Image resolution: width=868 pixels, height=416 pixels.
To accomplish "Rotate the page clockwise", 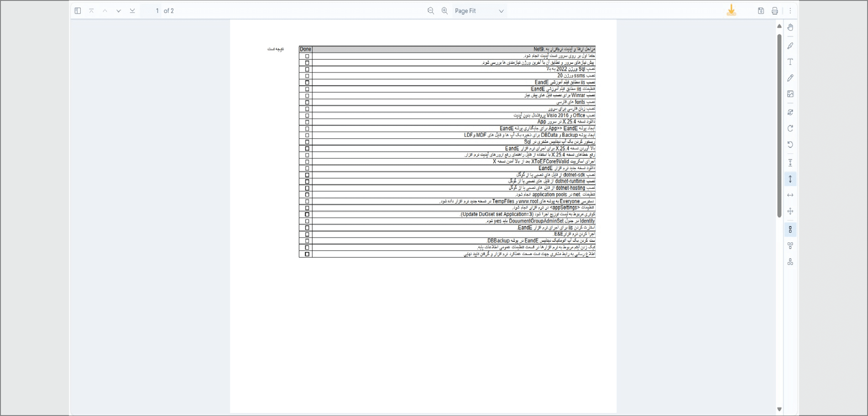I will 790,129.
